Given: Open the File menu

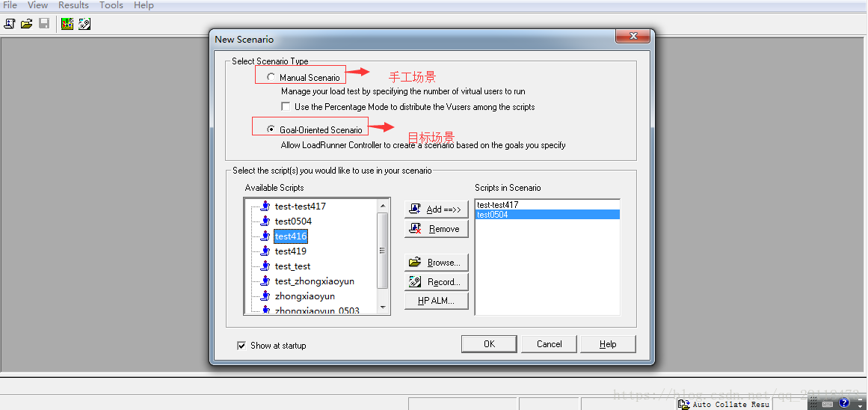Looking at the screenshot, I should tap(10, 5).
